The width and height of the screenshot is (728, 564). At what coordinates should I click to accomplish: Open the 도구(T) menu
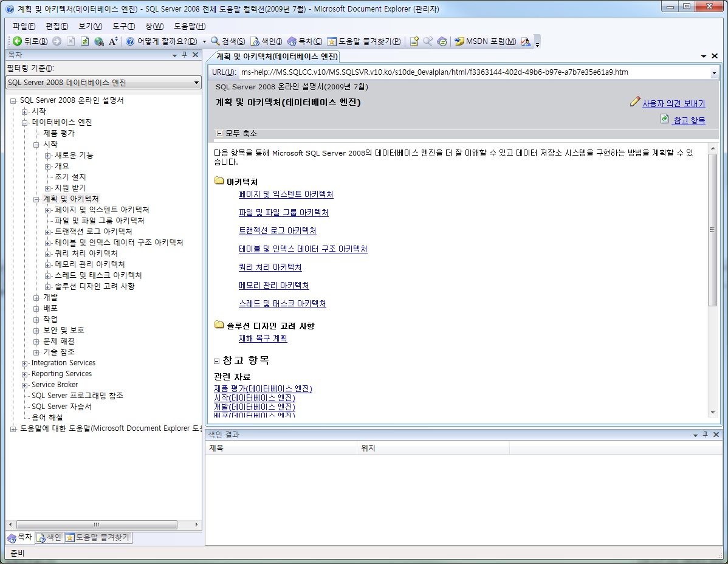pos(123,26)
